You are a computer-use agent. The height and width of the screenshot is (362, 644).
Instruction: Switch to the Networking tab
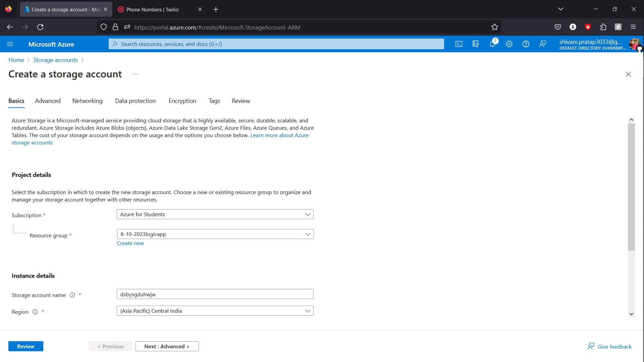coord(87,101)
